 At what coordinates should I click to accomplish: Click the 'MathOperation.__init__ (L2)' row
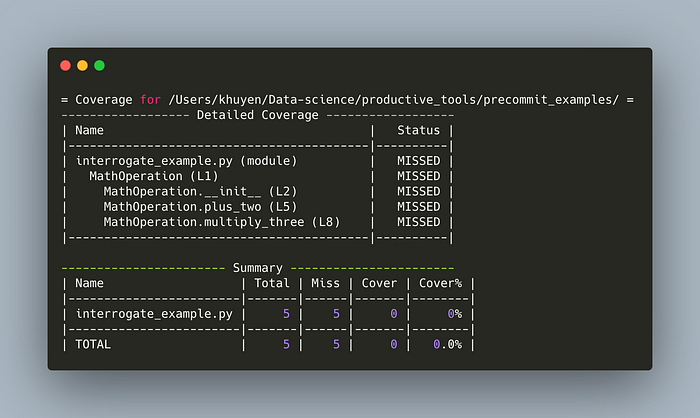[200, 191]
